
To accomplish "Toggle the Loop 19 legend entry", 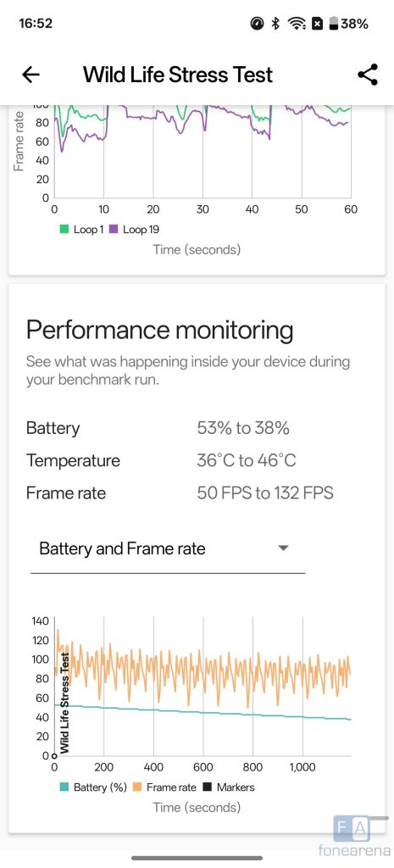I will (x=136, y=229).
